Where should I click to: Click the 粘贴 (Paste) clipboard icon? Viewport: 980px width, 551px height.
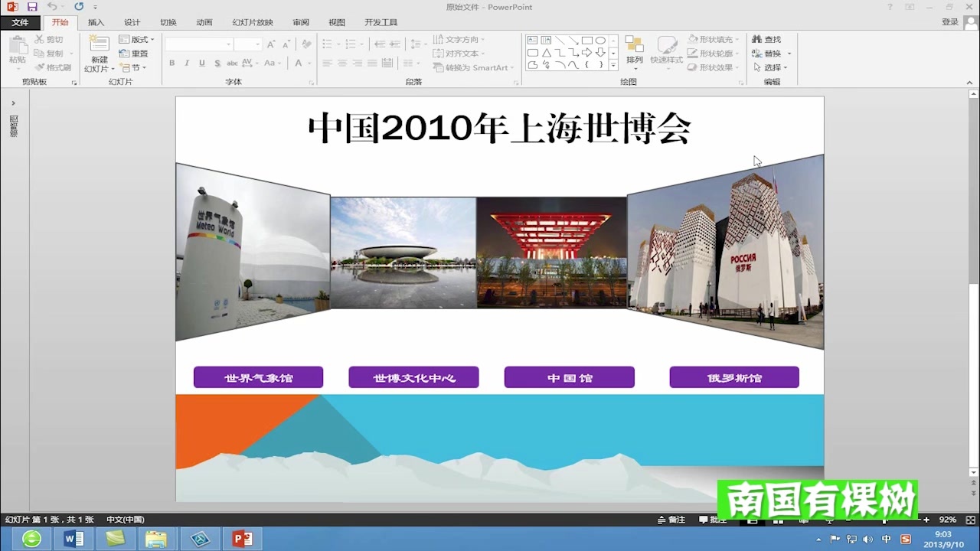pyautogui.click(x=17, y=46)
